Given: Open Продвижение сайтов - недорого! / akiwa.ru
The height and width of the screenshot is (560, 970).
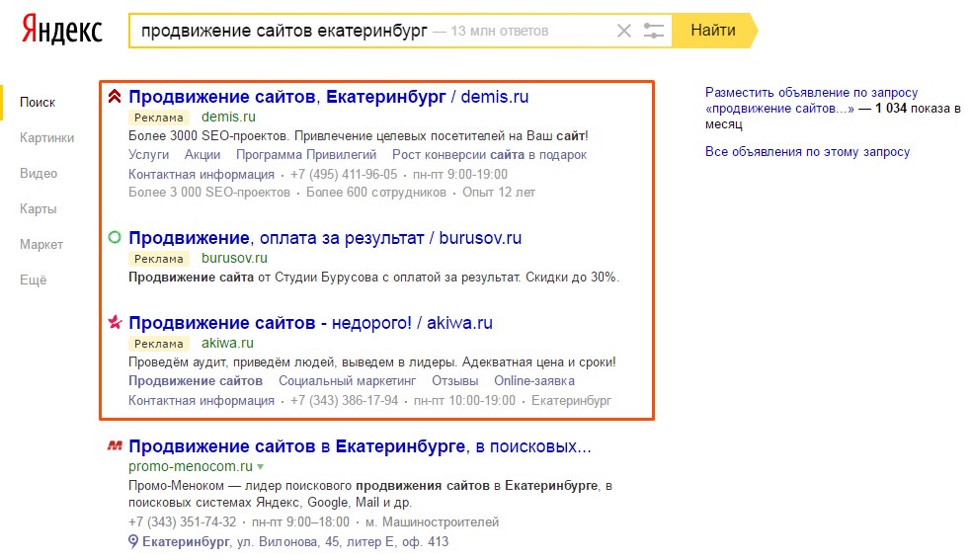Looking at the screenshot, I should [310, 322].
